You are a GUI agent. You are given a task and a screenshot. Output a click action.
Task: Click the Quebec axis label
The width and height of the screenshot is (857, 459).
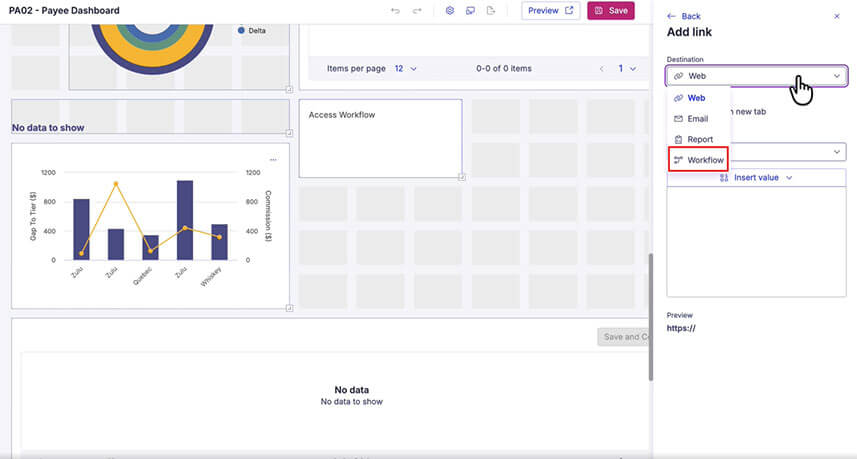(x=142, y=276)
